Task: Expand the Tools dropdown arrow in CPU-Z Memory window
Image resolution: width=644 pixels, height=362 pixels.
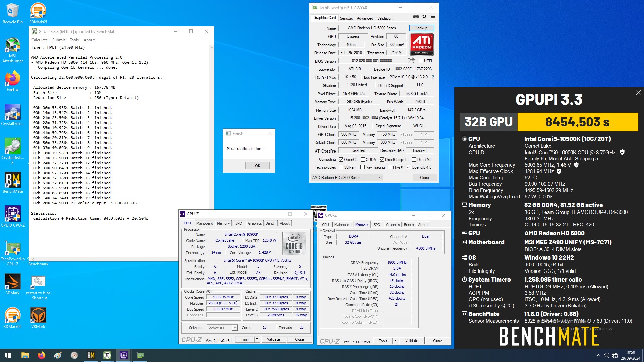Action: pos(395,341)
